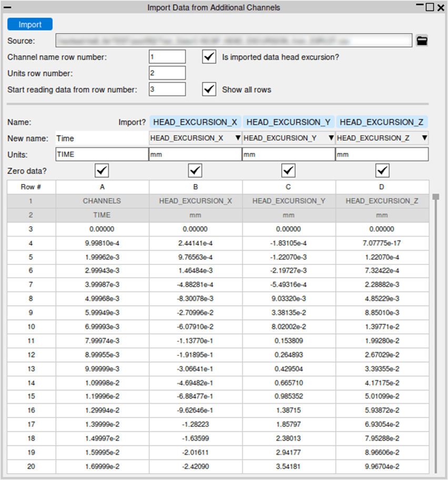Viewport: 448px width, 480px height.
Task: Open the HEAD_EXCURSION_Z new name dropdown
Action: [x=382, y=138]
